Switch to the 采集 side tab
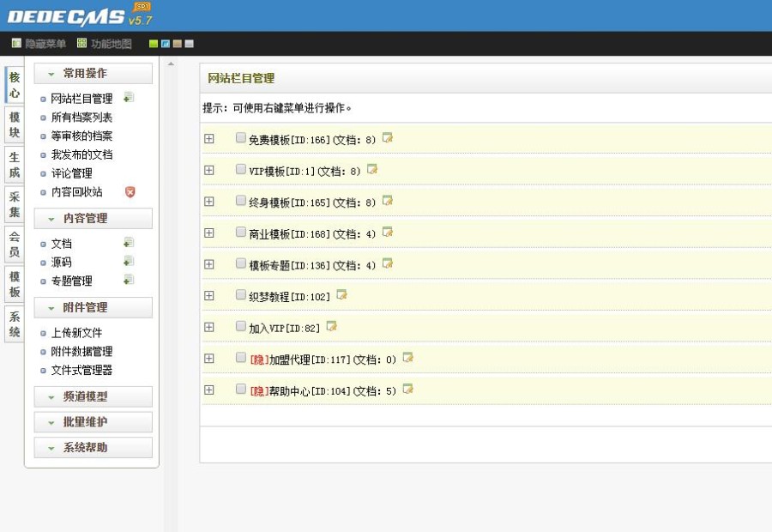This screenshot has width=772, height=532. coord(15,204)
